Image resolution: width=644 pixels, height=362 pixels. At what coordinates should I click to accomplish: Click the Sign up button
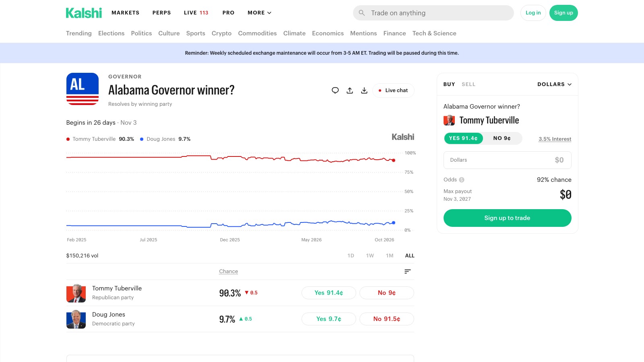563,13
